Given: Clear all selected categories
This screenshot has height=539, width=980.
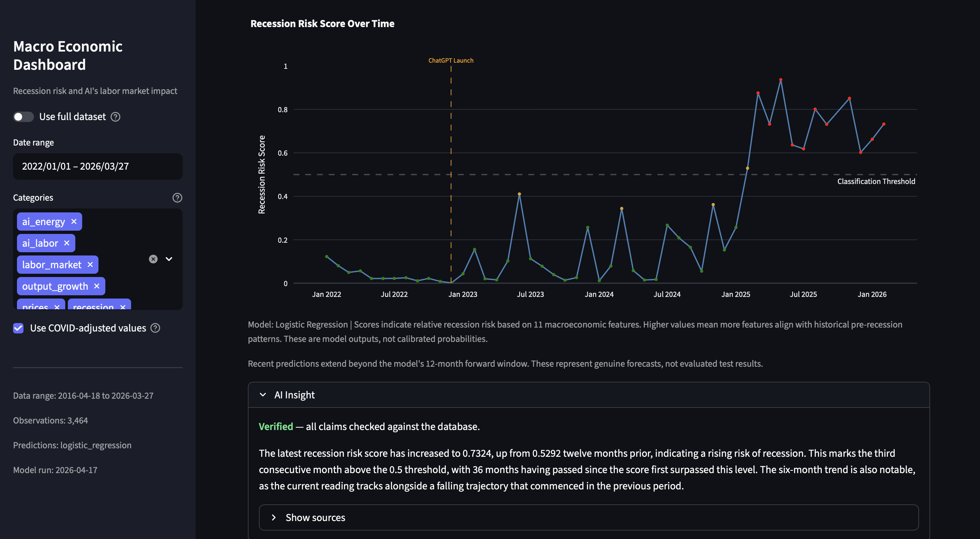Looking at the screenshot, I should 153,259.
